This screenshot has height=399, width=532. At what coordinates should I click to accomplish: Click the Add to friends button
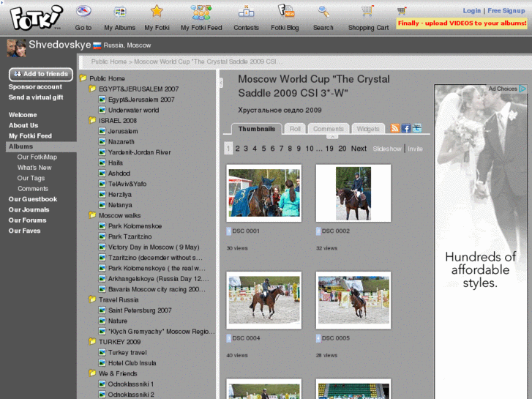tap(41, 74)
